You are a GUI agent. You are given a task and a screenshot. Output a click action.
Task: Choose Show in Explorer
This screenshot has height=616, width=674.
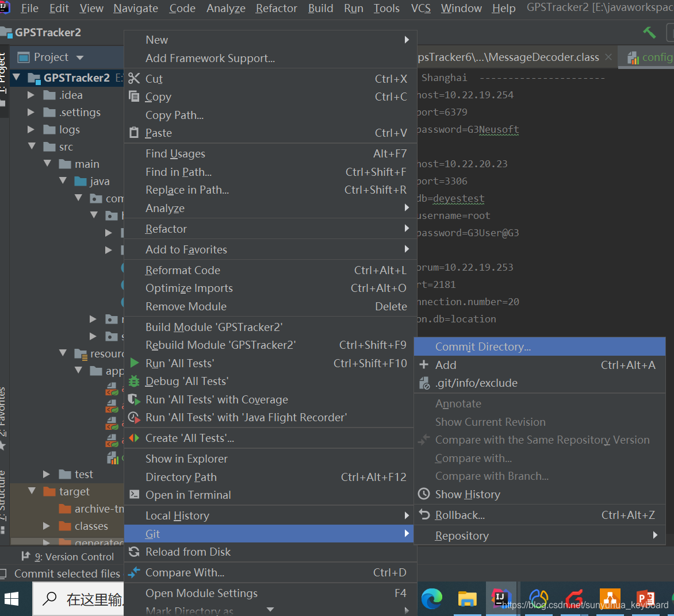click(270, 459)
